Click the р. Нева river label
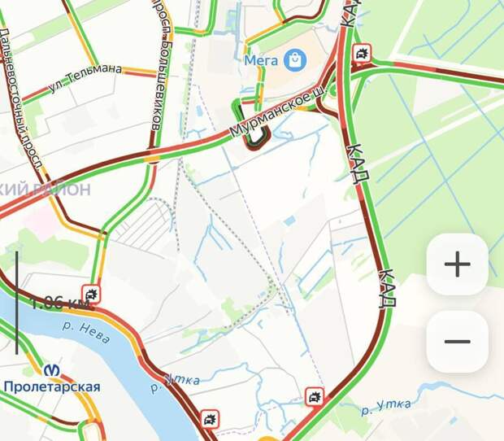Viewport: 504px width, 441px height. 86,333
